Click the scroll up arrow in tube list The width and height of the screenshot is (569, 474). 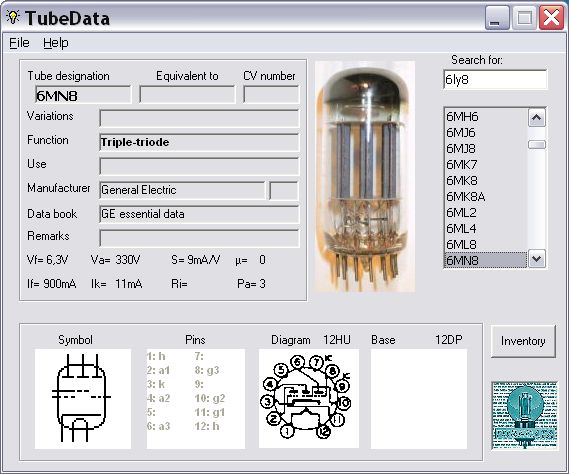537,118
